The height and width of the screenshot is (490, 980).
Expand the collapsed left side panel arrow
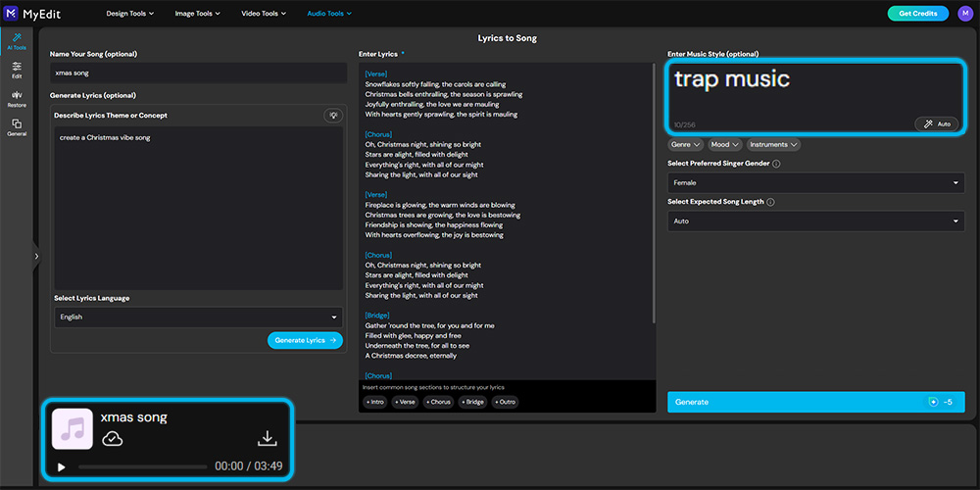click(36, 256)
